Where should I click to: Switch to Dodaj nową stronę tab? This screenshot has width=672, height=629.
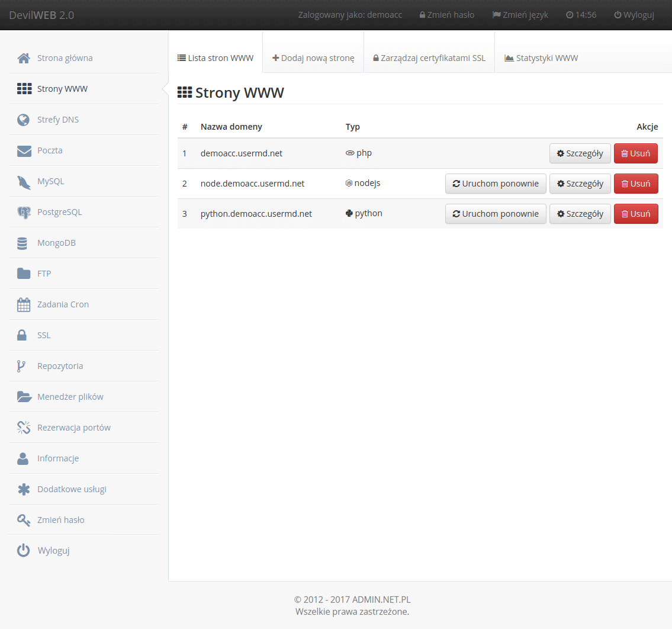[313, 58]
